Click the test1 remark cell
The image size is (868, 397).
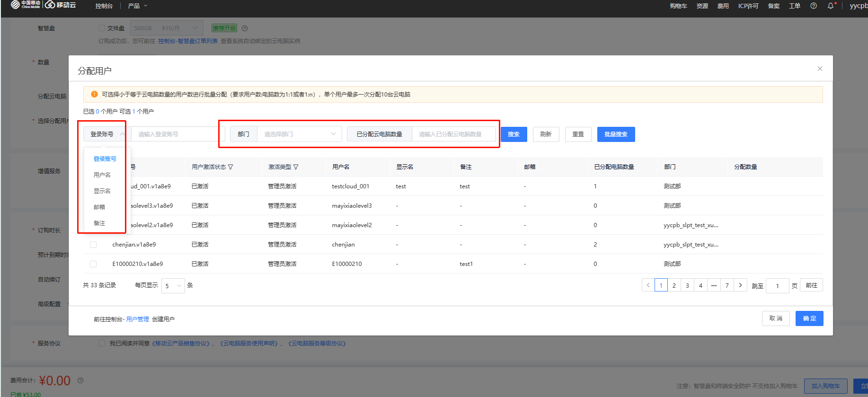(466, 264)
